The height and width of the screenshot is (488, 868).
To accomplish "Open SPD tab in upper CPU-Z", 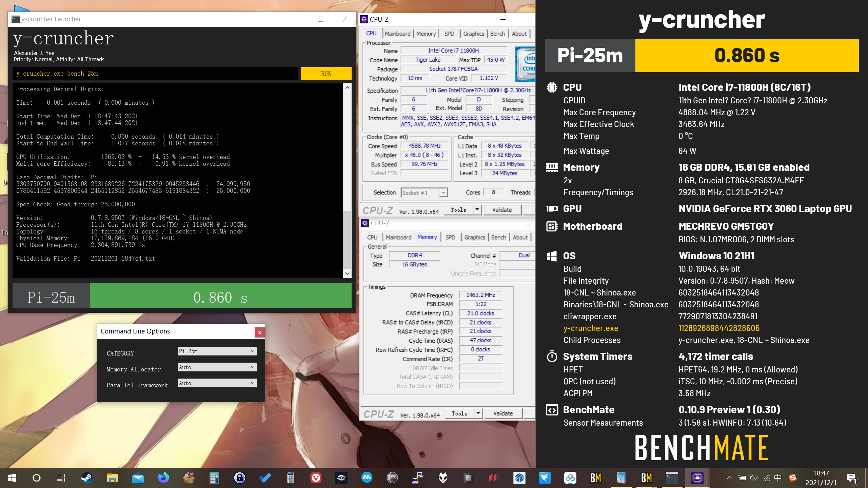I will 449,34.
